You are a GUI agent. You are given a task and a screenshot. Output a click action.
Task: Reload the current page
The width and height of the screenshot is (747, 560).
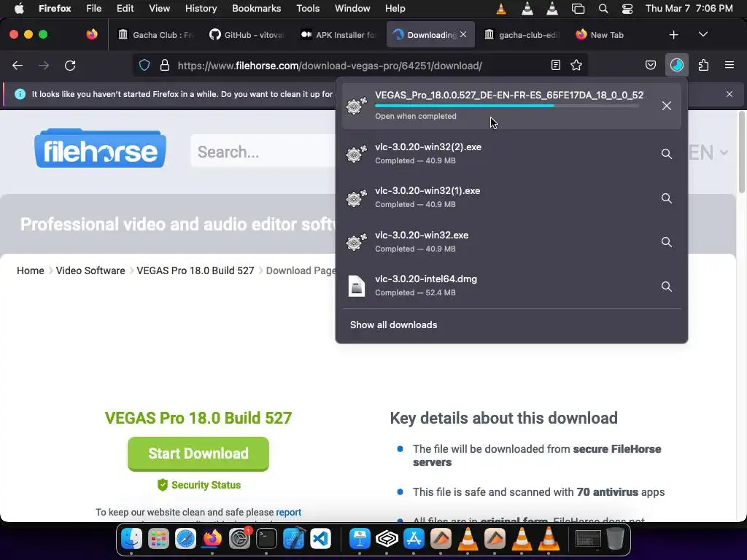(x=70, y=65)
